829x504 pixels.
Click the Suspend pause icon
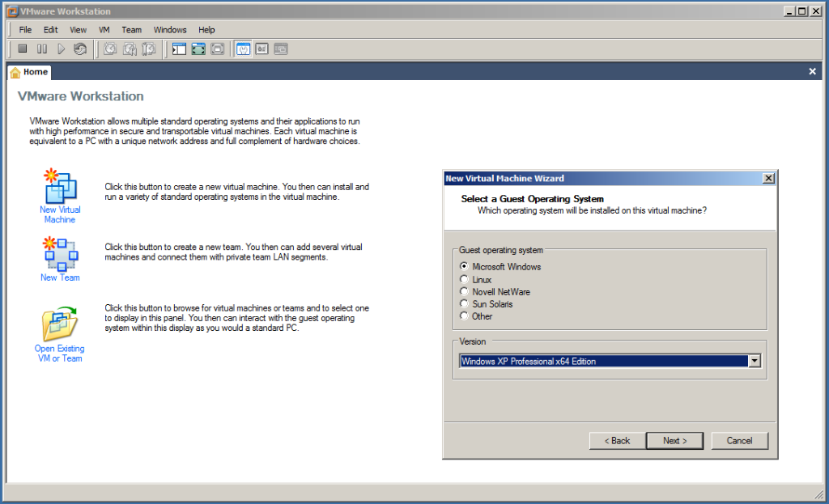(x=42, y=49)
